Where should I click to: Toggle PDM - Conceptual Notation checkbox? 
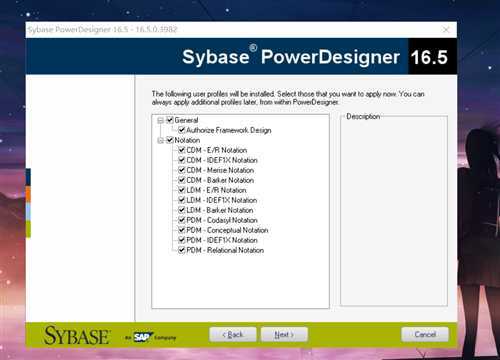[182, 230]
